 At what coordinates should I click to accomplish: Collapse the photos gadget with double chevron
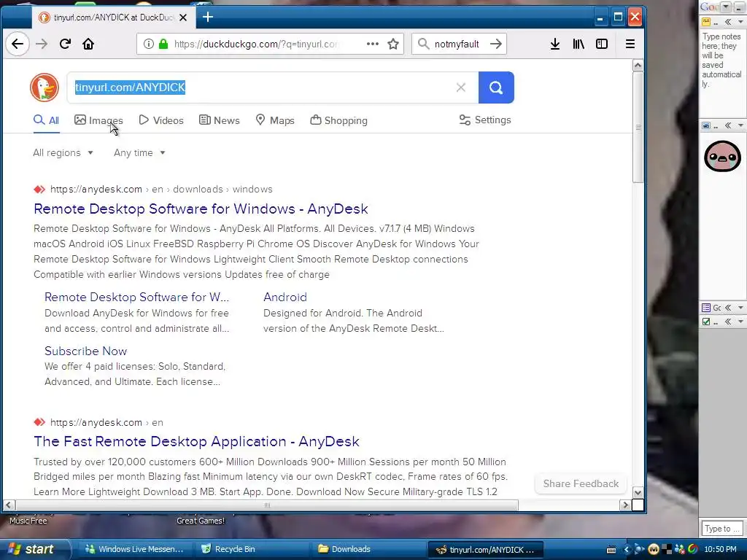click(x=727, y=125)
